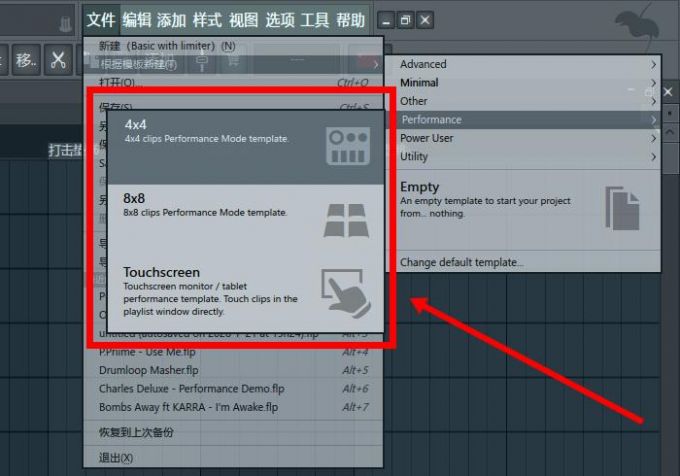Open the 文件 menu
This screenshot has width=680, height=476.
click(x=101, y=20)
